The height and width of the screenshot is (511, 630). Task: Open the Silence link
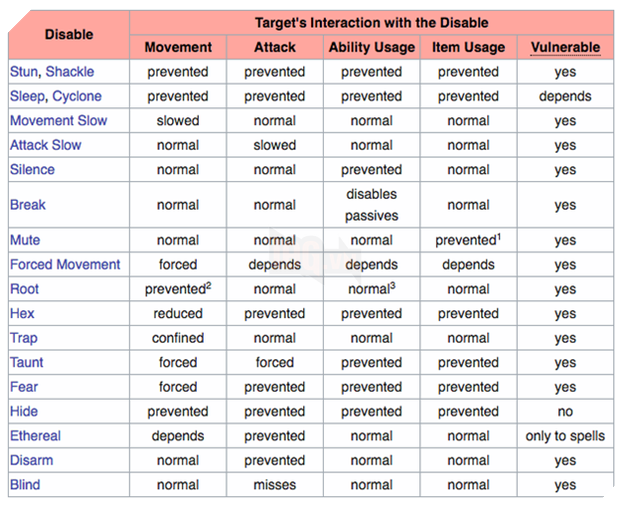pyautogui.click(x=33, y=169)
